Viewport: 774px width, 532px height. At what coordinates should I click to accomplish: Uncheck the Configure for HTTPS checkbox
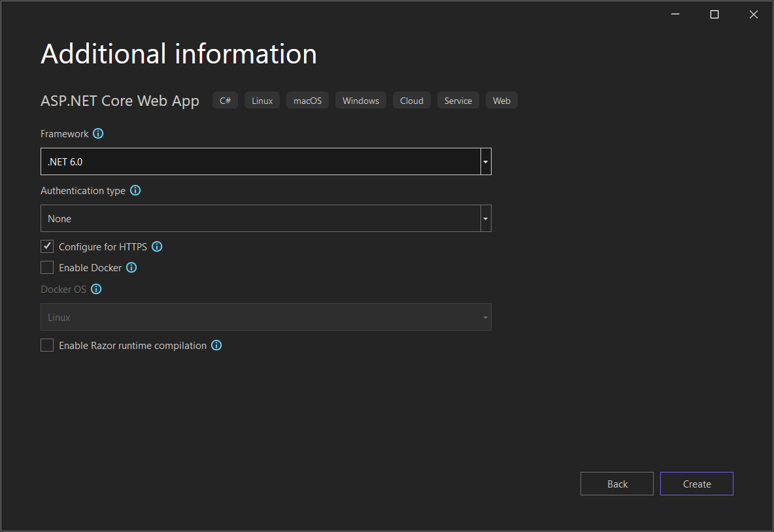pos(47,246)
